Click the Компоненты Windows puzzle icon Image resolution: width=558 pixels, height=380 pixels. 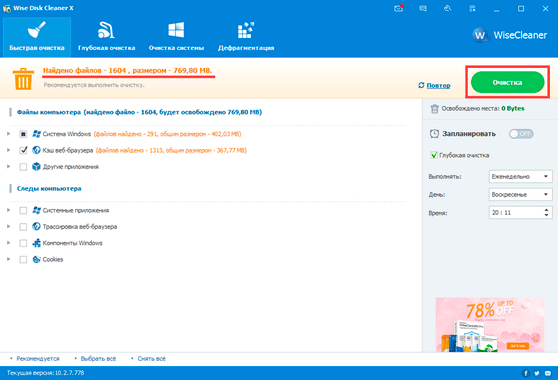point(36,243)
